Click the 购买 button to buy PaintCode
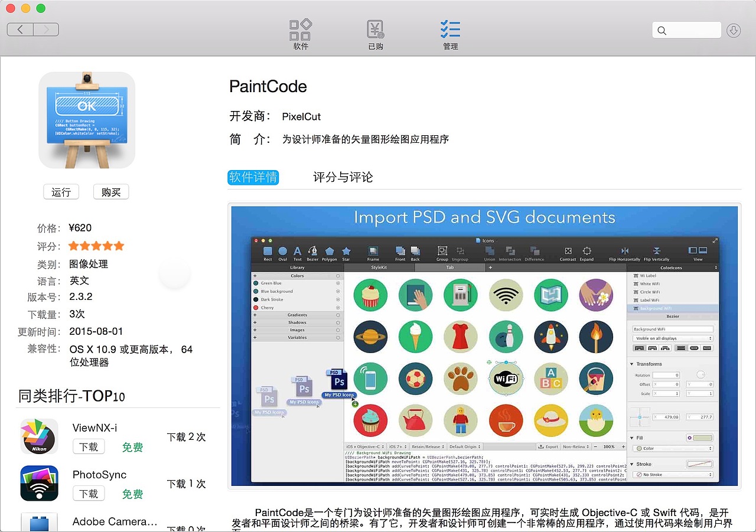 click(x=111, y=192)
